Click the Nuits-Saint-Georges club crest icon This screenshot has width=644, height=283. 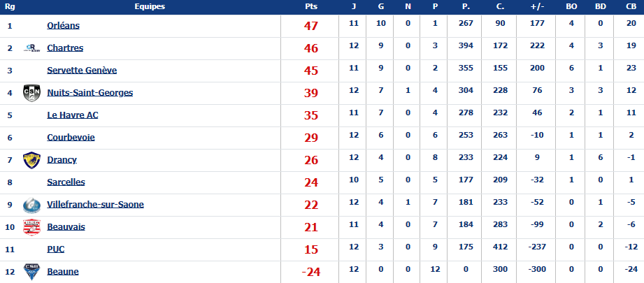[x=32, y=93]
